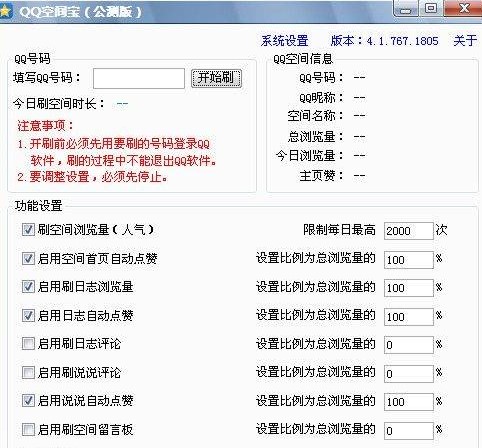Image resolution: width=482 pixels, height=448 pixels.
Task: Click percent field for 启用日志自动点赞
Action: coord(409,317)
